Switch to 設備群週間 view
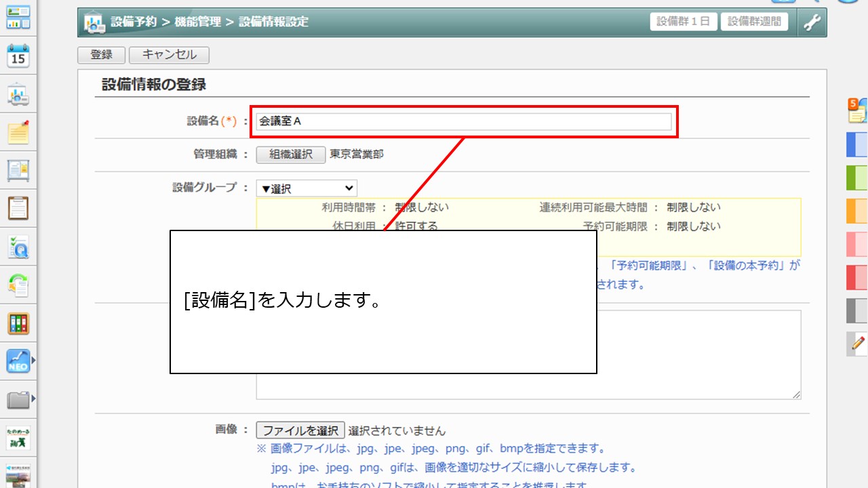Image resolution: width=868 pixels, height=488 pixels. (x=754, y=22)
